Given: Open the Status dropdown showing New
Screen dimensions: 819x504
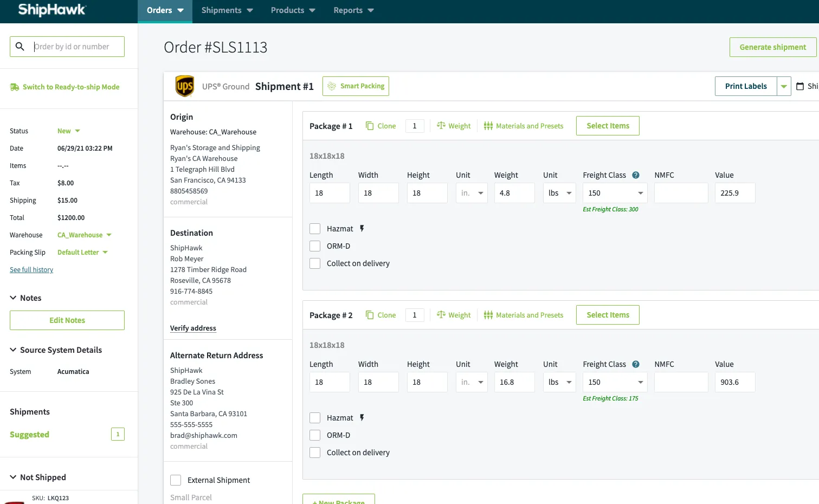Looking at the screenshot, I should click(68, 131).
